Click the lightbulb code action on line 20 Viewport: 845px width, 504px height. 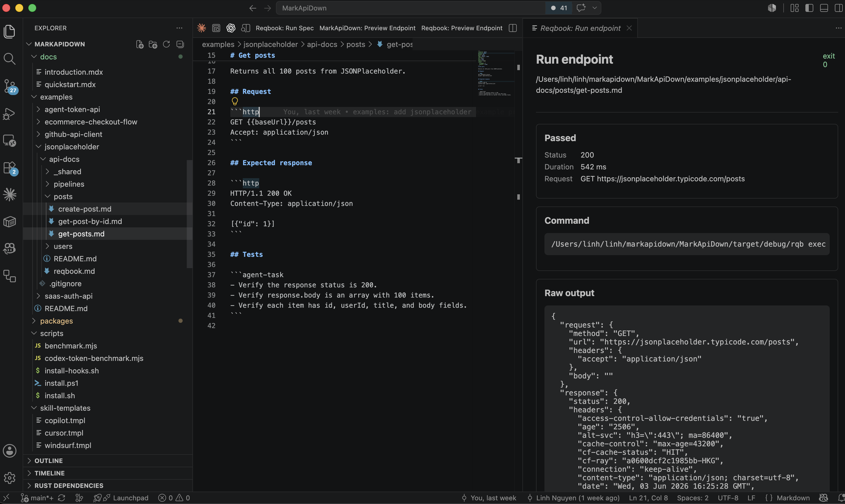click(234, 101)
